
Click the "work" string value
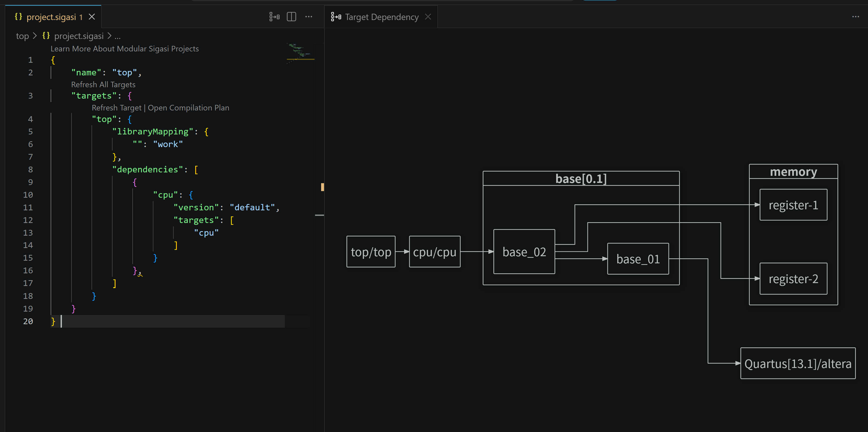[168, 144]
